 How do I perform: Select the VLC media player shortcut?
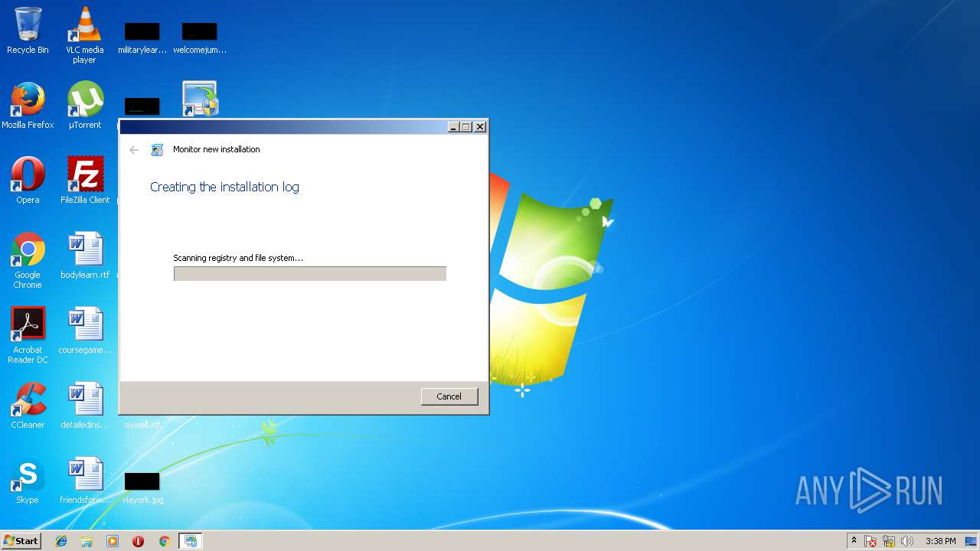coord(85,35)
